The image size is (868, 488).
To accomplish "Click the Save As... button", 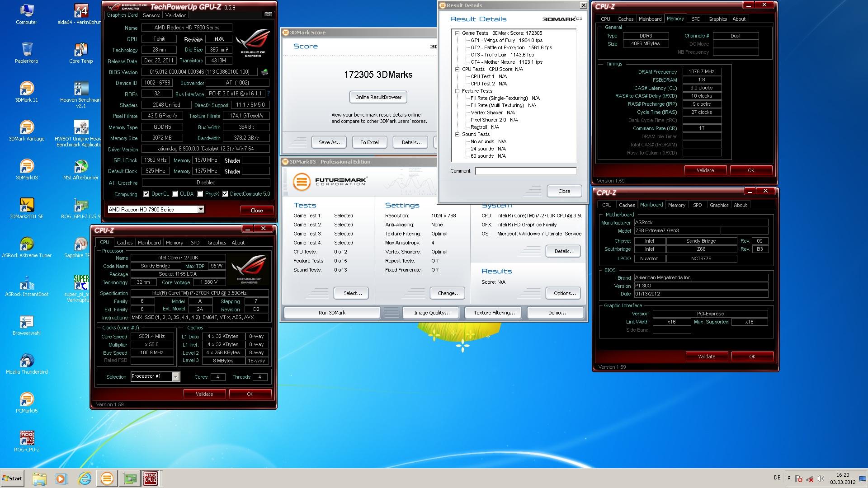I will coord(330,142).
